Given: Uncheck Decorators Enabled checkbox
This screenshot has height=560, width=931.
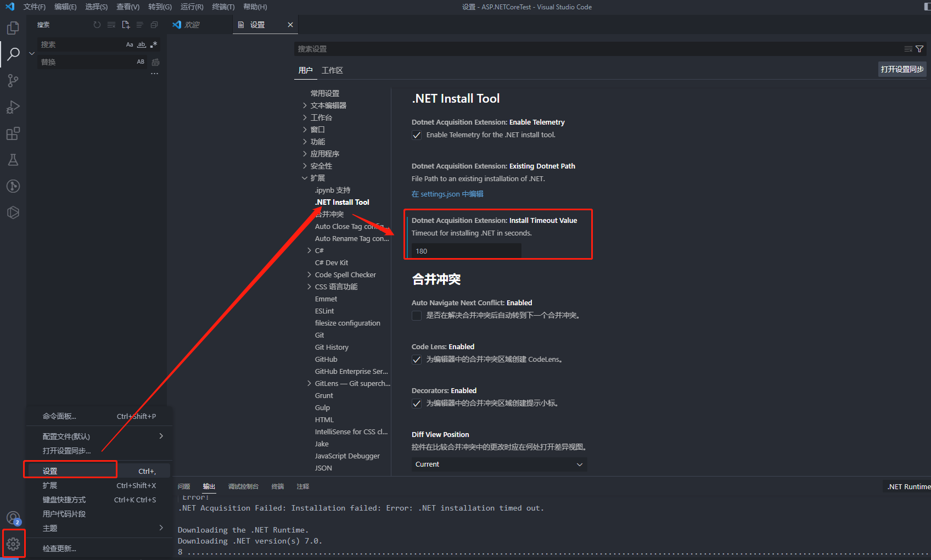Looking at the screenshot, I should pos(417,404).
